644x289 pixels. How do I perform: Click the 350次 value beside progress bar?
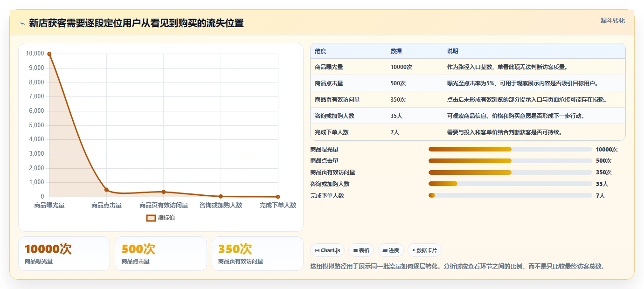pyautogui.click(x=603, y=172)
